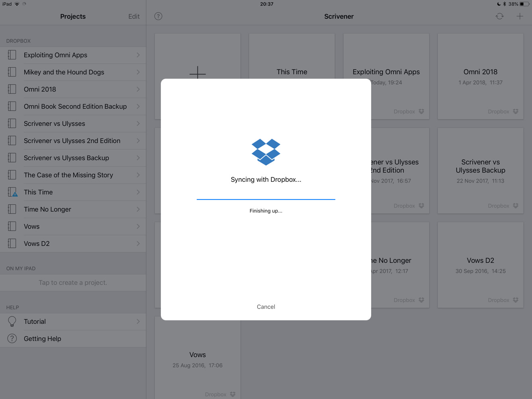Tap 'Finishing up...' status text
This screenshot has height=399, width=532.
[266, 211]
